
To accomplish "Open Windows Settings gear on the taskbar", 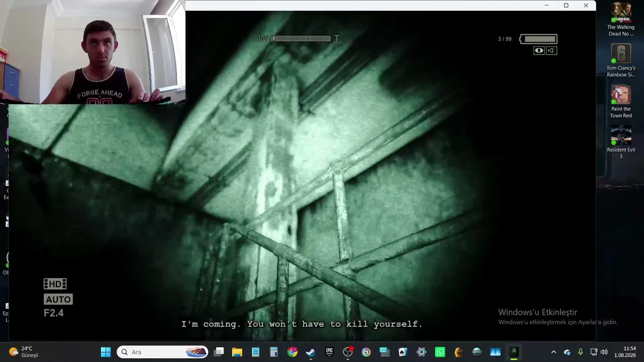I will click(422, 352).
